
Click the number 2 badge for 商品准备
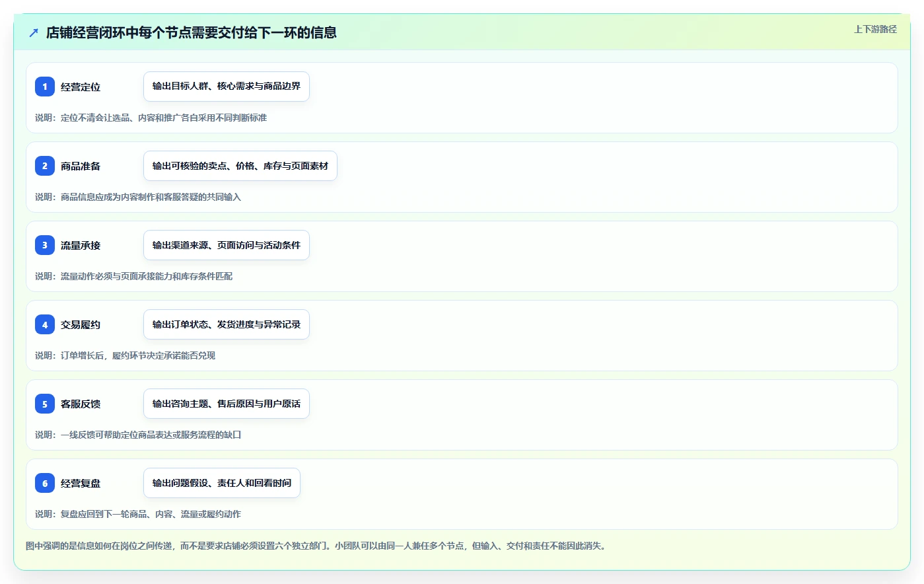(x=45, y=166)
